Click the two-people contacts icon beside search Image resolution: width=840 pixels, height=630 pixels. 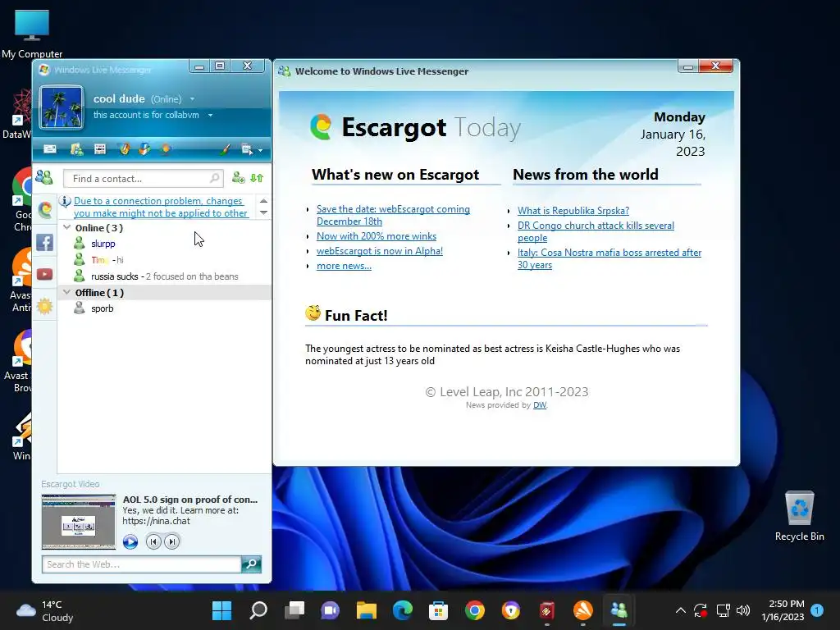coord(44,177)
